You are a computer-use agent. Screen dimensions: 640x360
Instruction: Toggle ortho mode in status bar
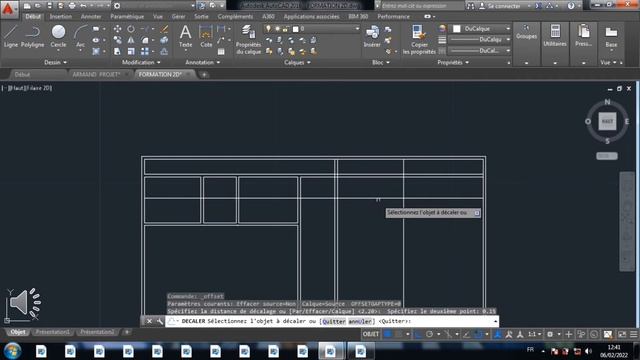point(418,334)
